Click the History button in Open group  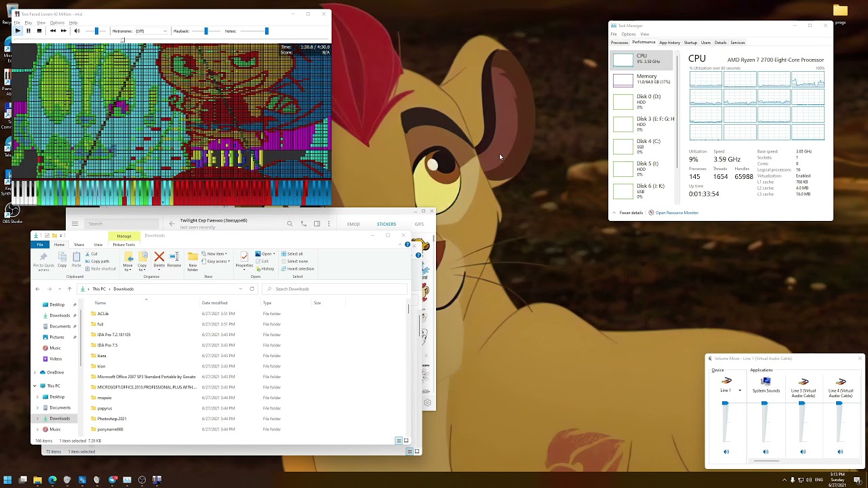[265, 268]
